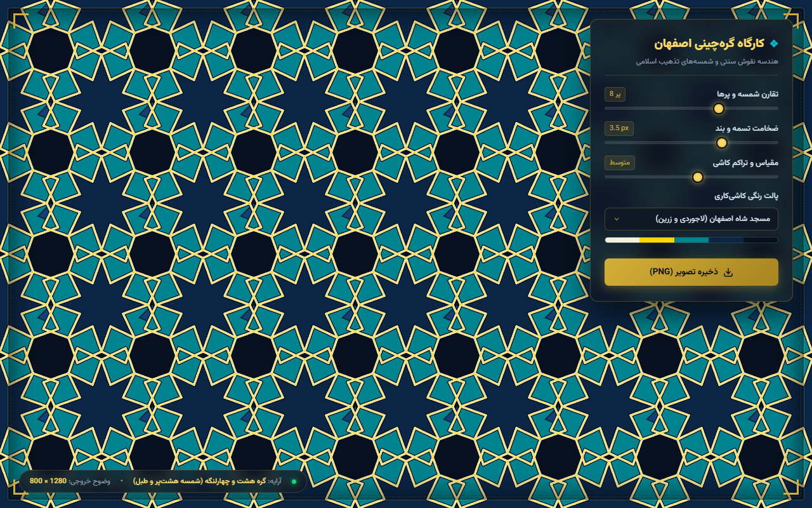The width and height of the screenshot is (812, 508).
Task: Click the 'پر 8' value badge
Action: (615, 94)
